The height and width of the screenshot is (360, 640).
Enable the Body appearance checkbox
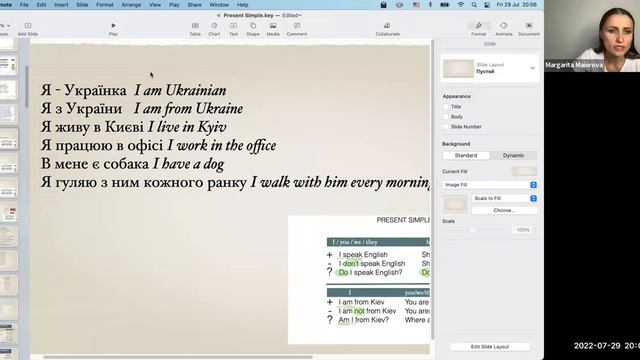coord(446,117)
